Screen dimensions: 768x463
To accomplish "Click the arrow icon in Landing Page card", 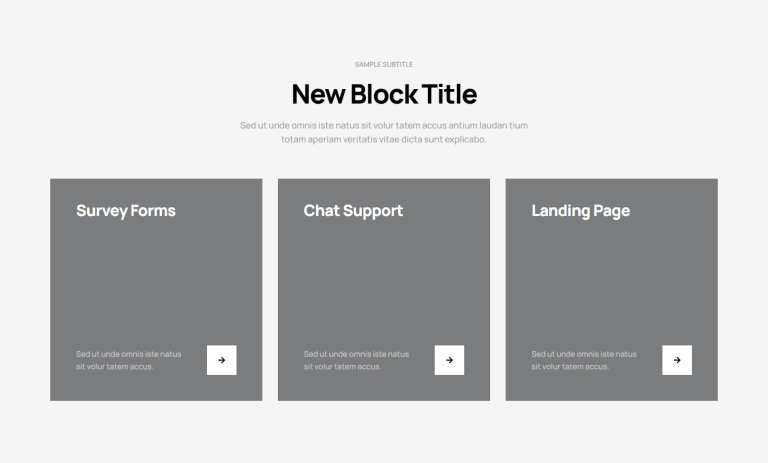I will (677, 360).
